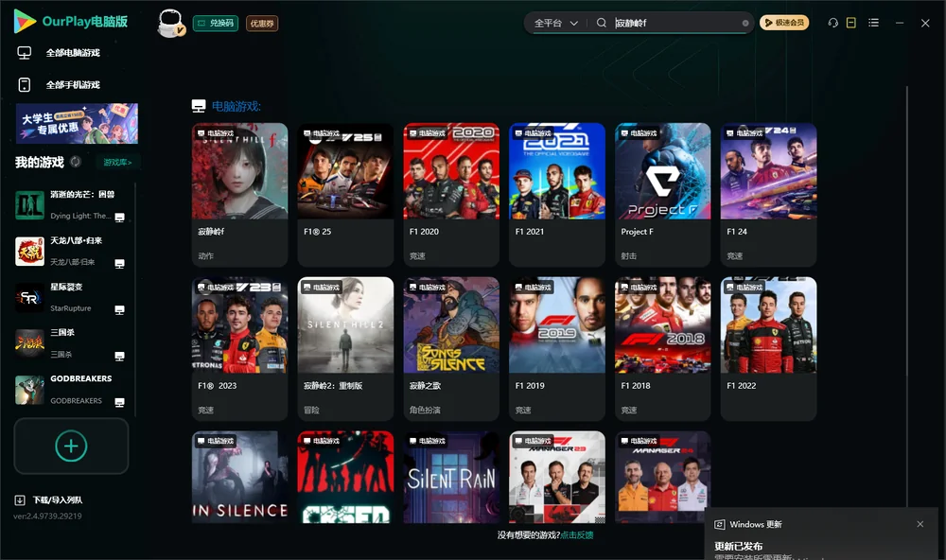Click the download queue icon
The image size is (946, 560).
20,500
